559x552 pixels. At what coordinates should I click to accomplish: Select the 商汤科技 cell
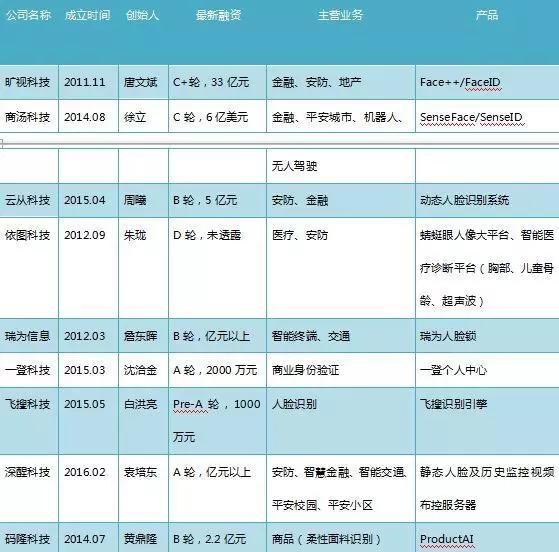click(28, 117)
